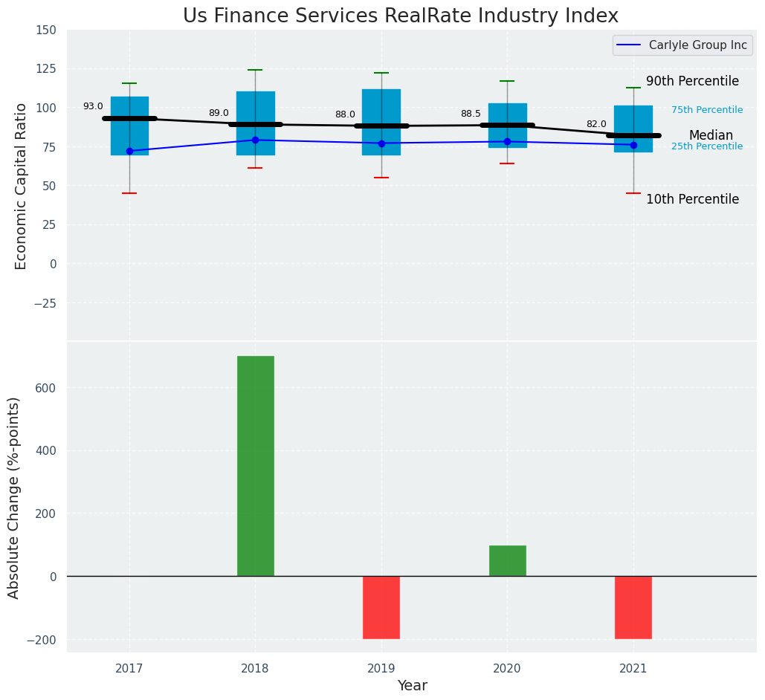Click the tall green 2018 change bar
The height and width of the screenshot is (700, 765).
[255, 466]
